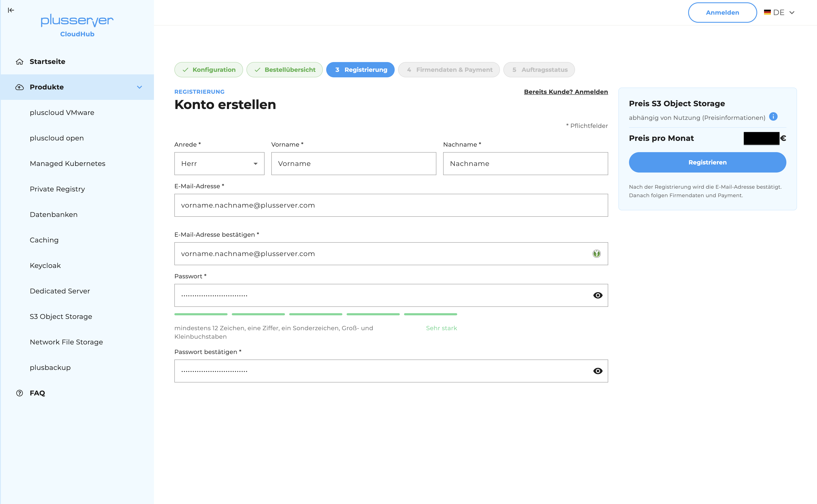817x504 pixels.
Task: Open pluscloud VMware product
Action: click(62, 113)
